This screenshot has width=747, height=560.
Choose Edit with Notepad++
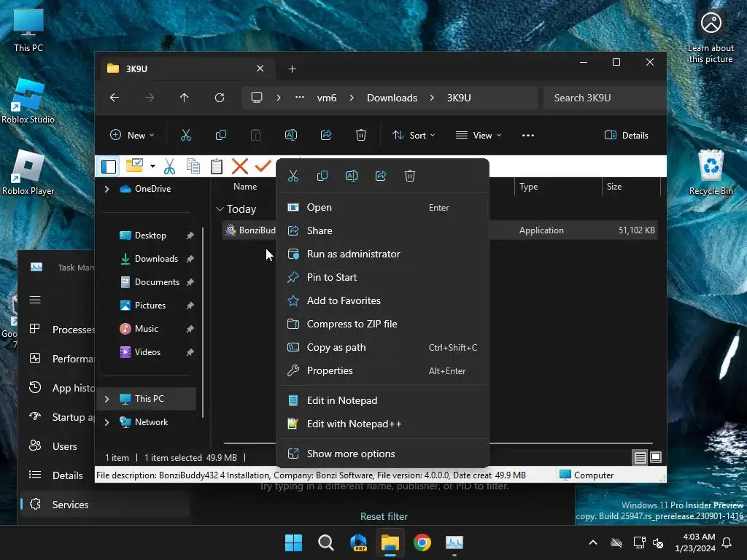[382, 424]
